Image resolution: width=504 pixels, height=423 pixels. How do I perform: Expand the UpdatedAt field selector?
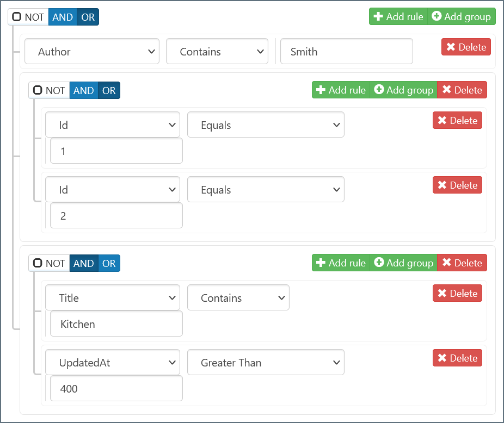[113, 363]
